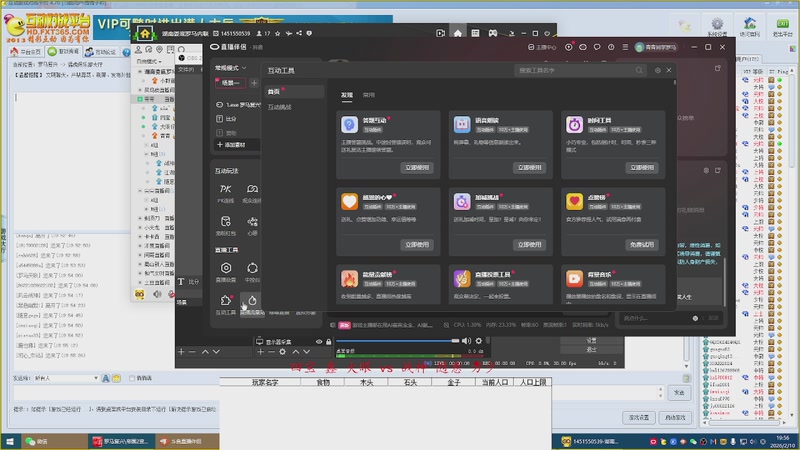Click settings gear in 互动工具 dialog header

[x=657, y=71]
